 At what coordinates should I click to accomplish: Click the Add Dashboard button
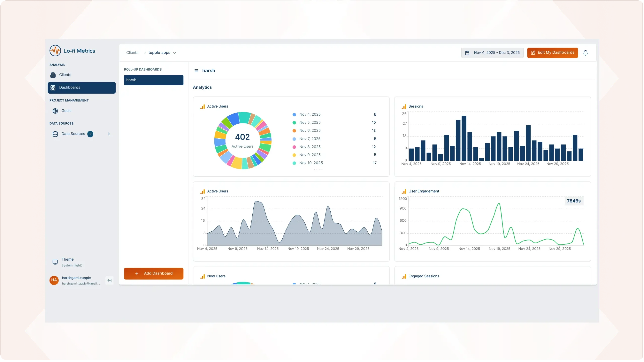pos(153,273)
